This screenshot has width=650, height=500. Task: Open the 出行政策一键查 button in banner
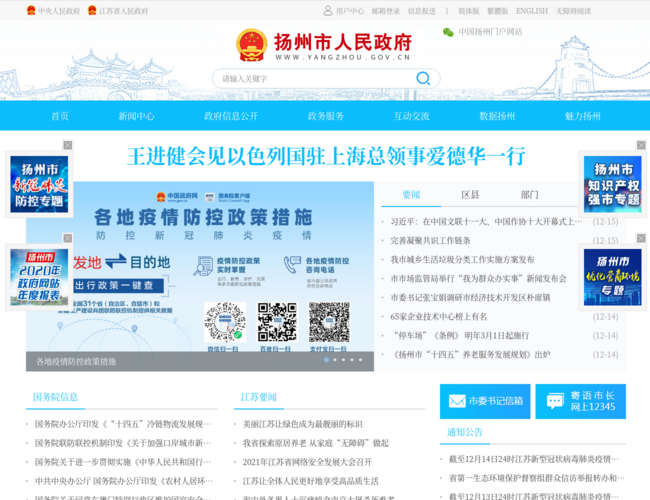point(119,286)
